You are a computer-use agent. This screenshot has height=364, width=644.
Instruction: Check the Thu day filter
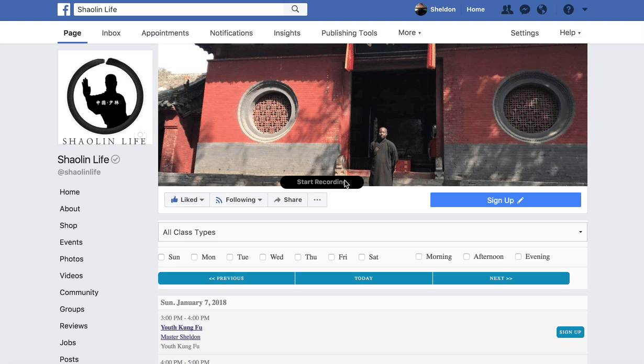(298, 257)
